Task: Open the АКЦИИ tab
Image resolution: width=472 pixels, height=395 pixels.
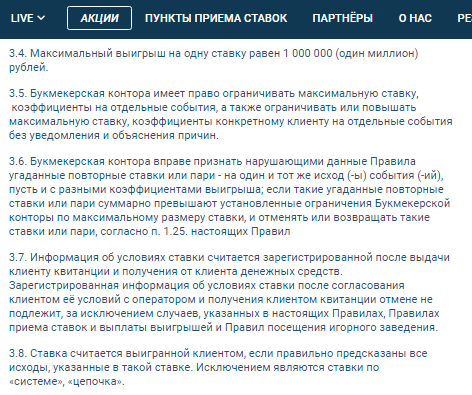Action: pos(99,18)
